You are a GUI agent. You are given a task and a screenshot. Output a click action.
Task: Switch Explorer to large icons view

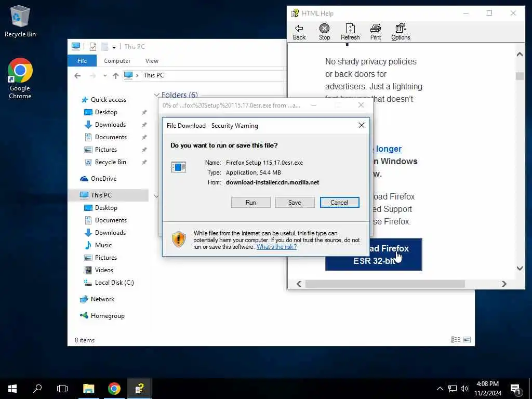pyautogui.click(x=467, y=340)
